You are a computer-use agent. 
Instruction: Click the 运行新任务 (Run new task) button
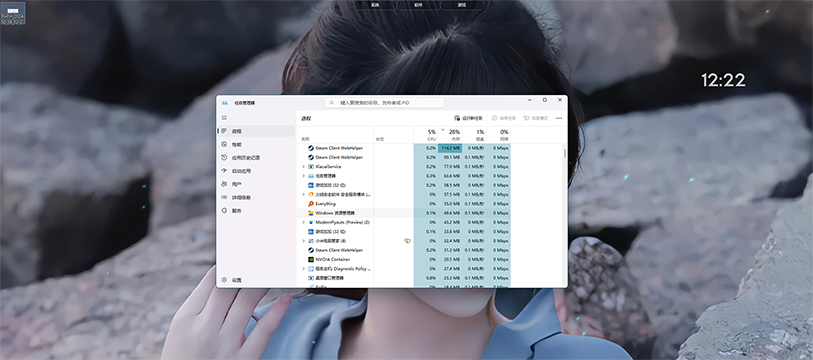pyautogui.click(x=468, y=118)
